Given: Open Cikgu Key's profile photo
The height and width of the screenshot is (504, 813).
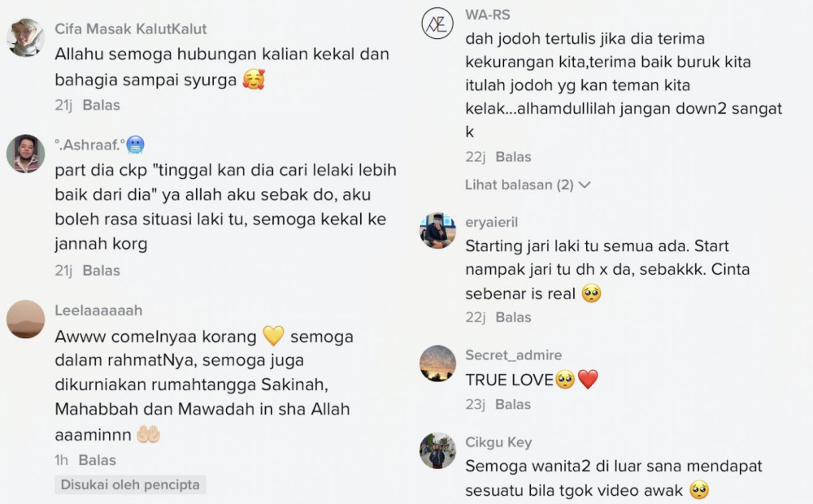Looking at the screenshot, I should [x=437, y=450].
